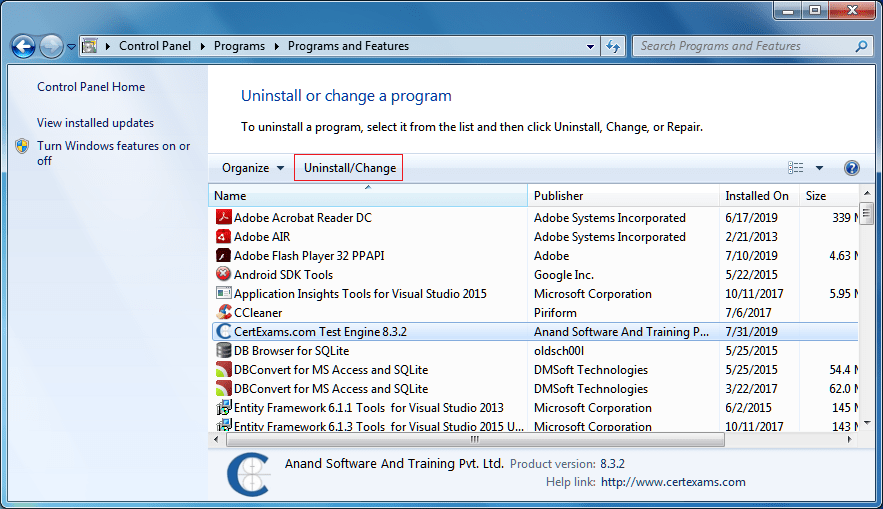
Task: Click the Forward navigation arrow
Action: pyautogui.click(x=51, y=46)
